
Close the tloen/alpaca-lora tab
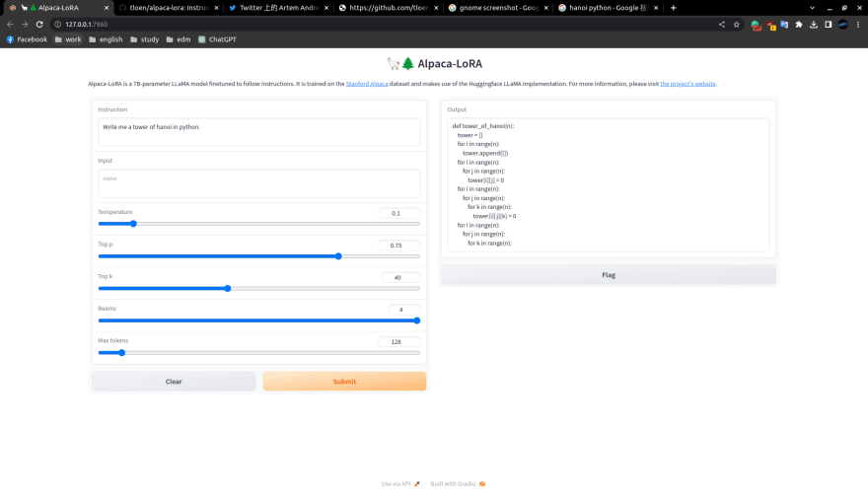[x=216, y=8]
